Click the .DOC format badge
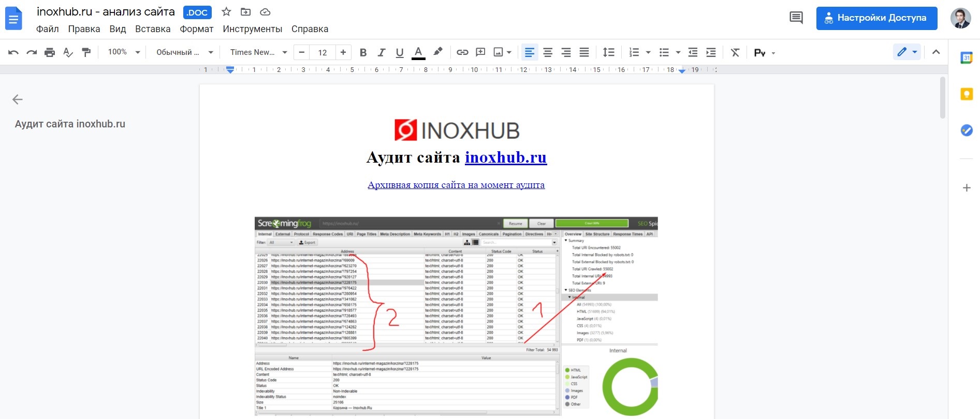 coord(197,12)
